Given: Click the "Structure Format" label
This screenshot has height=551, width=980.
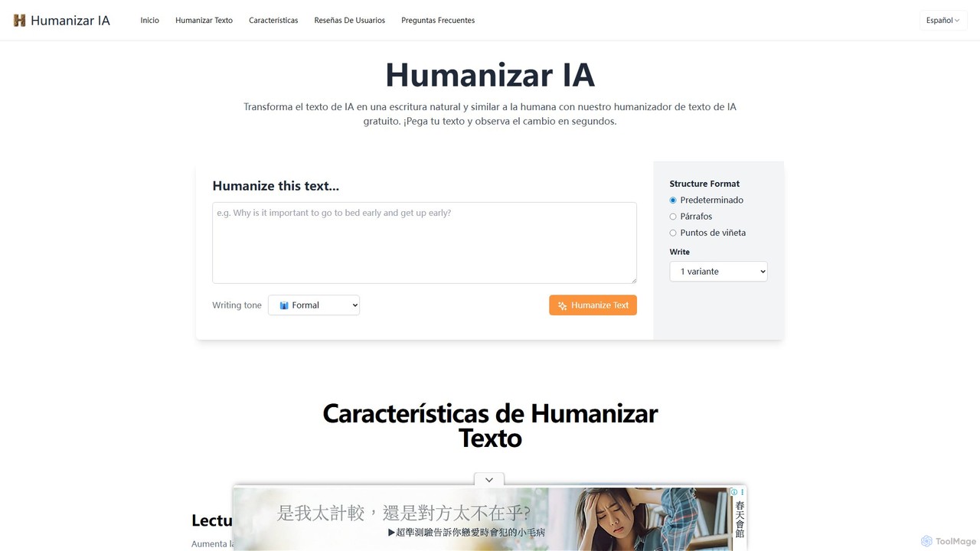Looking at the screenshot, I should 704,184.
